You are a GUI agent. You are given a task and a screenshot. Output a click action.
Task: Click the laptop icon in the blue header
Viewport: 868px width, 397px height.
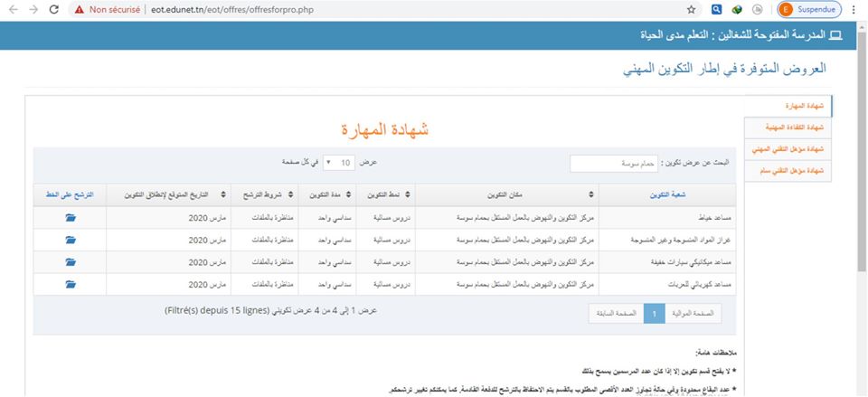click(835, 35)
